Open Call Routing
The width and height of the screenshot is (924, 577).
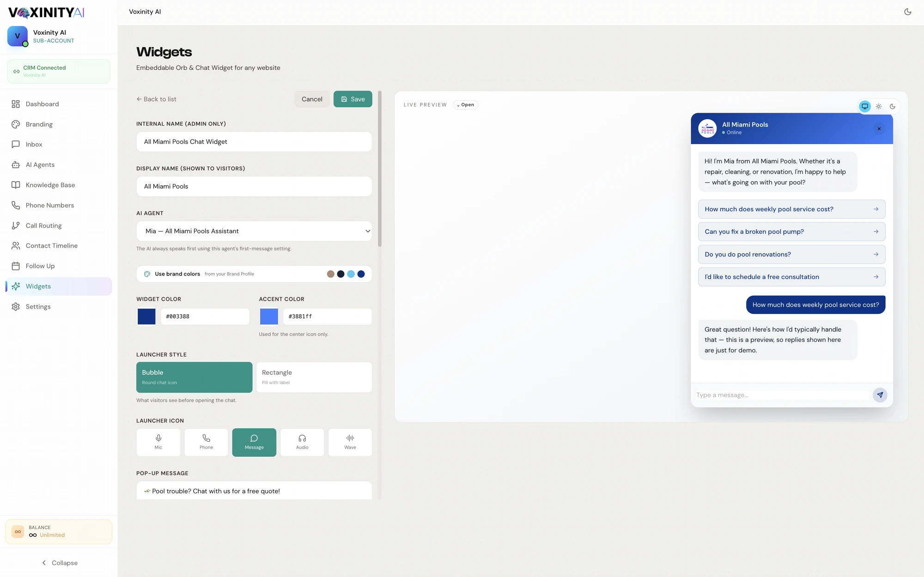[59, 225]
